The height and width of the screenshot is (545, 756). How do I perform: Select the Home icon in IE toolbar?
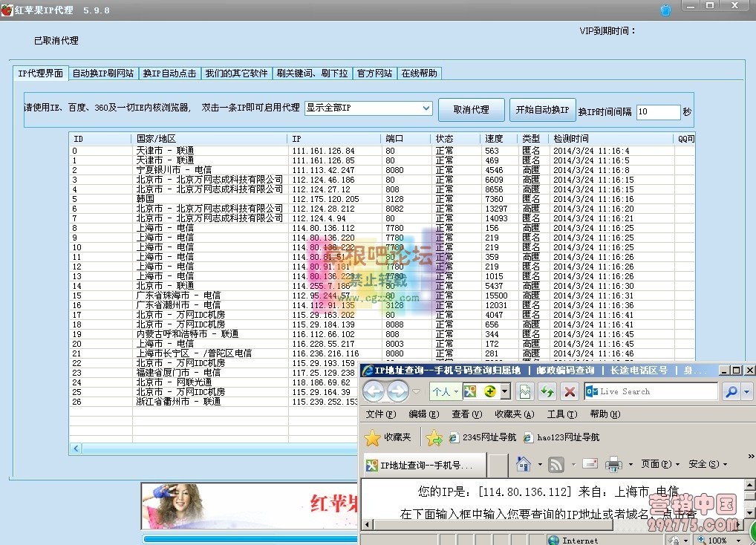[x=525, y=464]
